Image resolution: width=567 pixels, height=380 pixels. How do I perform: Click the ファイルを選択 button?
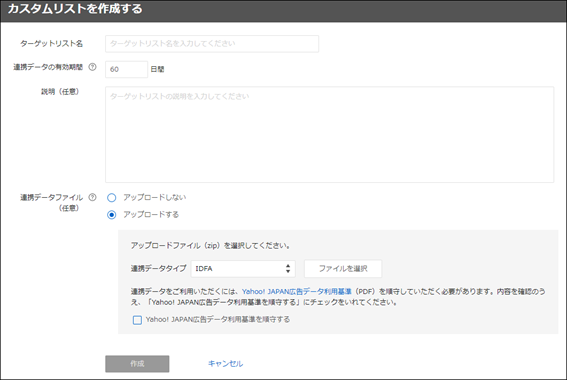(x=343, y=269)
